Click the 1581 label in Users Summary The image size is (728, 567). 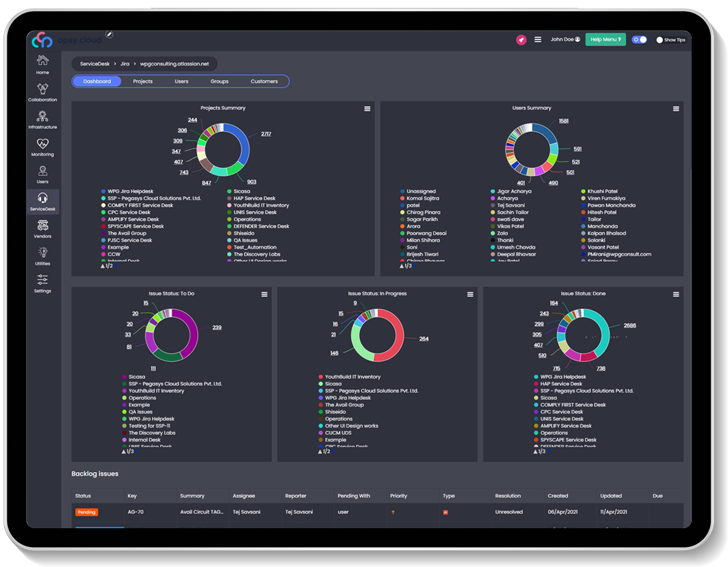coord(564,121)
